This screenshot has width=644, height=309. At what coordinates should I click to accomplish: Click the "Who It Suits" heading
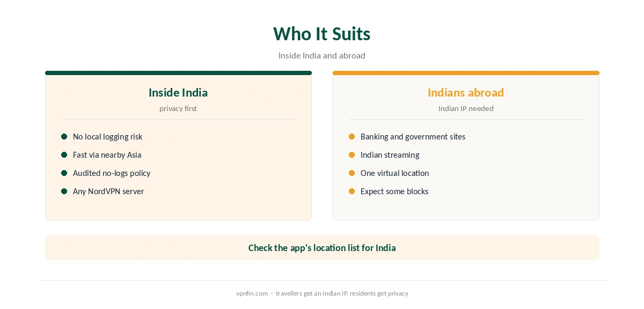coord(322,34)
